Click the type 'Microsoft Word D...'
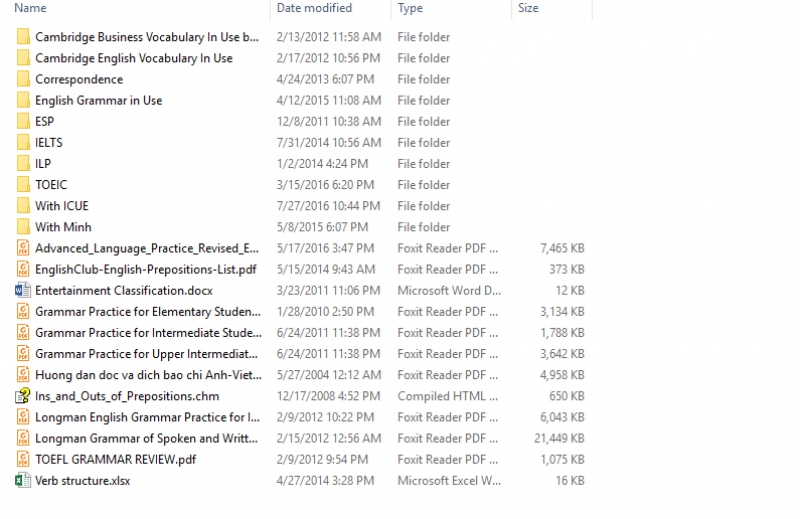 (449, 290)
